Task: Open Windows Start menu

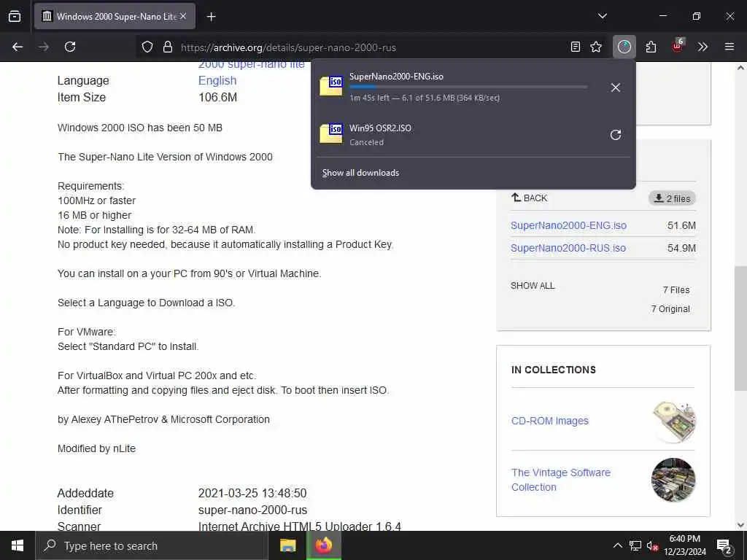Action: [18, 545]
